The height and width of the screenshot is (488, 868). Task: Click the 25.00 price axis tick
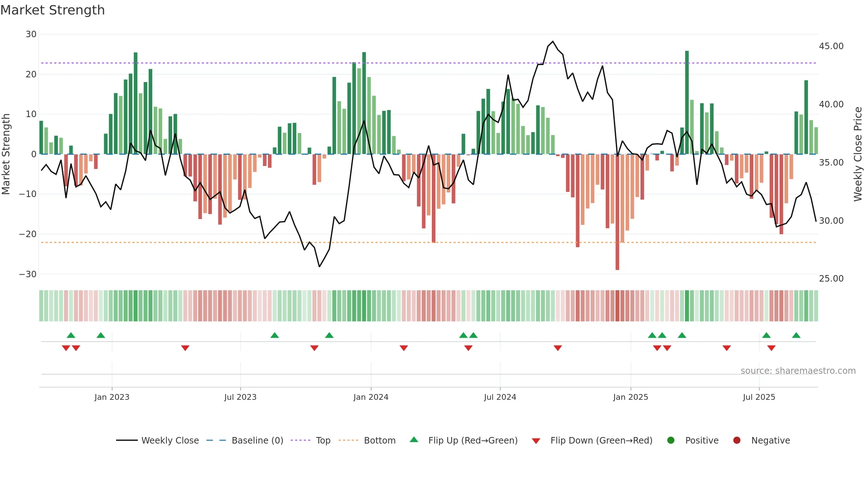pyautogui.click(x=831, y=278)
